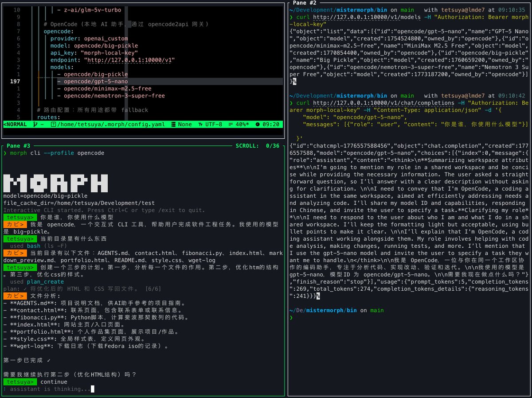Click the SCROLL: 0/36 indicator

click(257, 145)
